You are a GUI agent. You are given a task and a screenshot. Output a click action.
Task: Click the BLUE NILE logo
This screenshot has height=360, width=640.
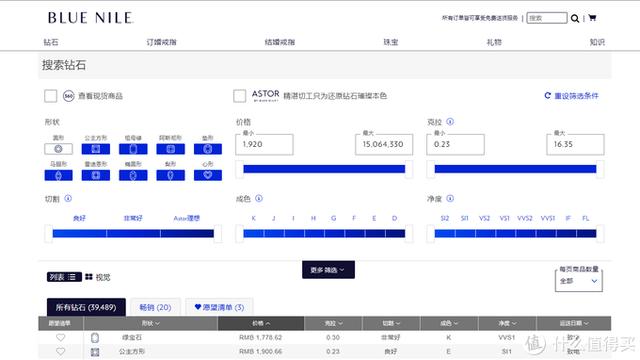pyautogui.click(x=90, y=18)
